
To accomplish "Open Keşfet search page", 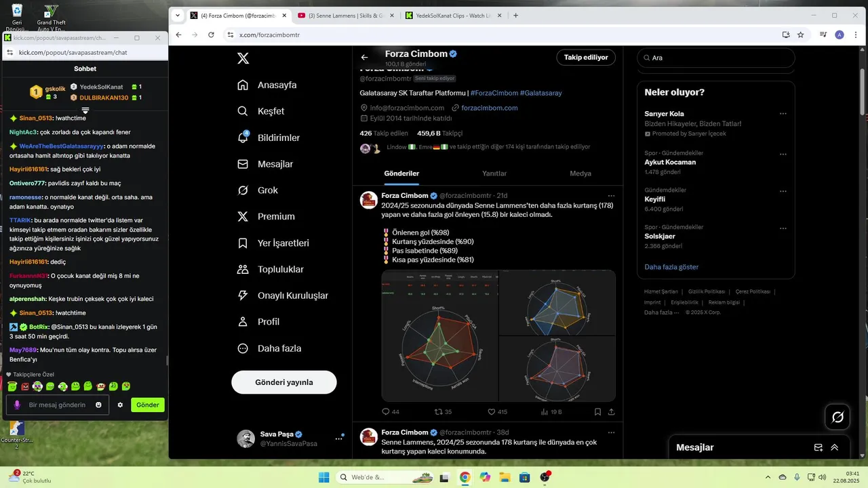I will 261,111.
